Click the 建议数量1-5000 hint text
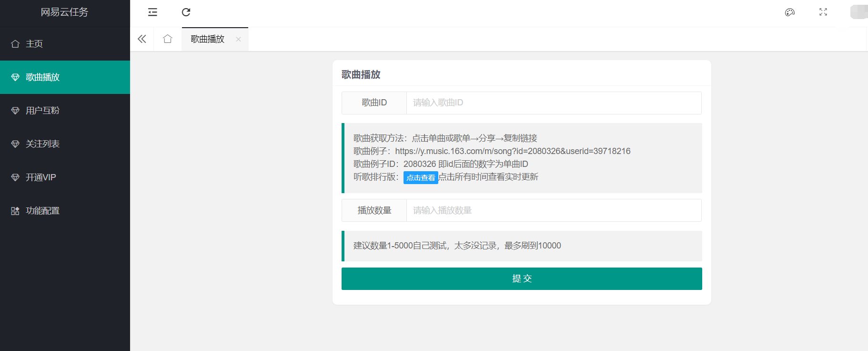This screenshot has height=351, width=868. (x=457, y=246)
